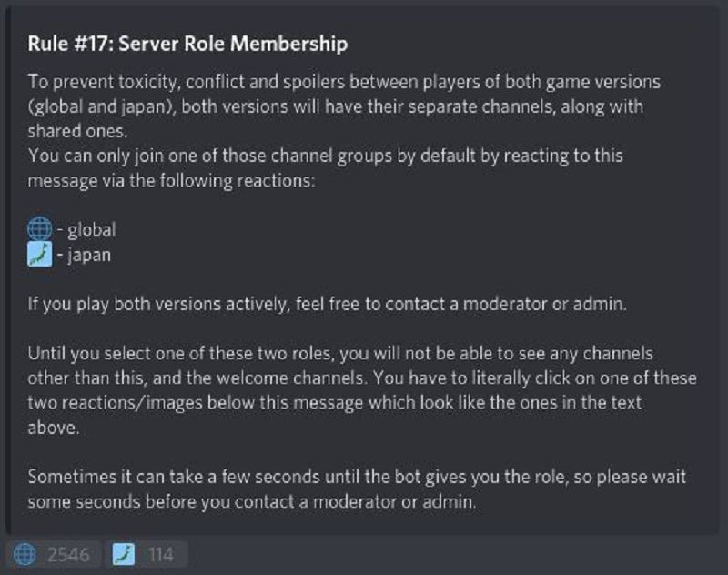Click "some seconds before you contact" line

pos(252,501)
